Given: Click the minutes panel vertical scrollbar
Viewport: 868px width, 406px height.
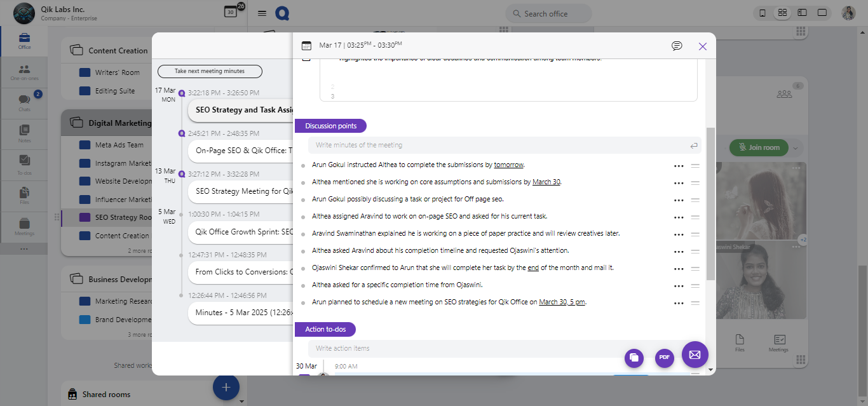Looking at the screenshot, I should click(710, 203).
